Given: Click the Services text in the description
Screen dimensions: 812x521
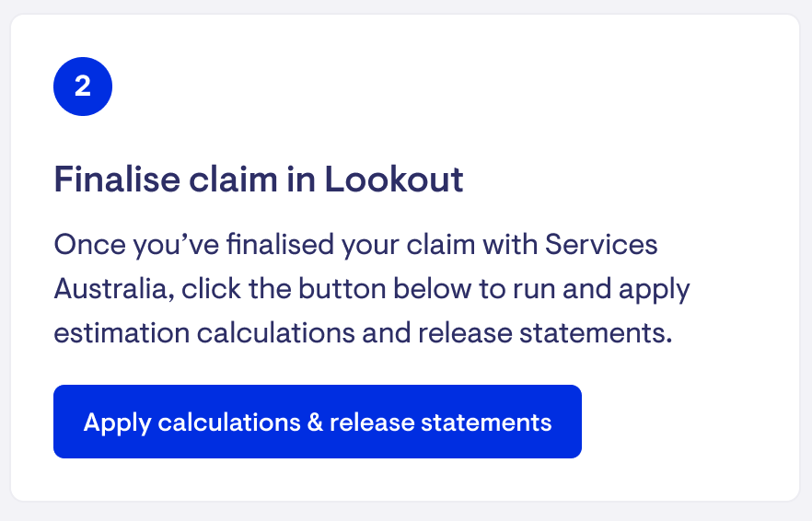Looking at the screenshot, I should click(x=601, y=245).
